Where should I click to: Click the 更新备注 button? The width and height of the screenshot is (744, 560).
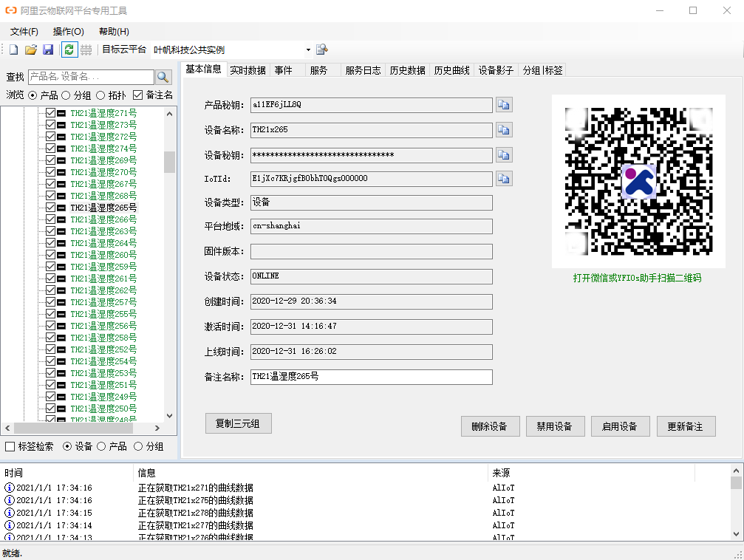coord(686,426)
